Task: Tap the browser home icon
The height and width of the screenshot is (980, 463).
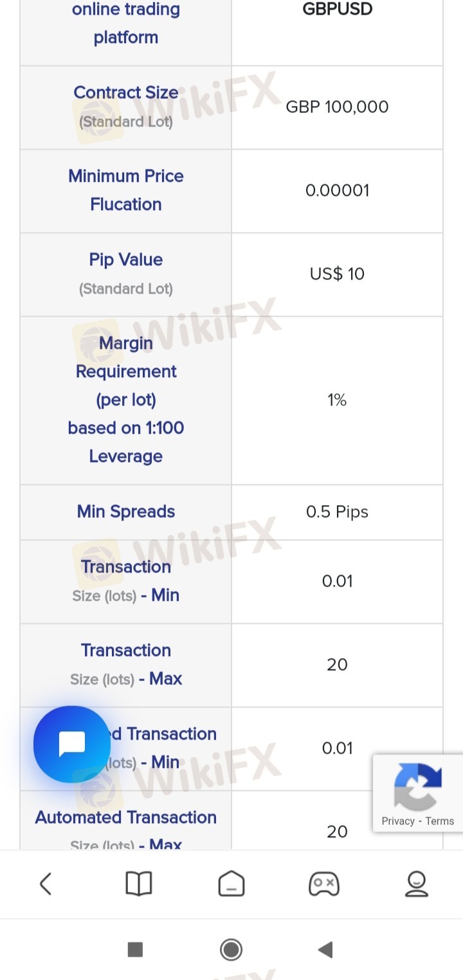Action: pyautogui.click(x=232, y=884)
